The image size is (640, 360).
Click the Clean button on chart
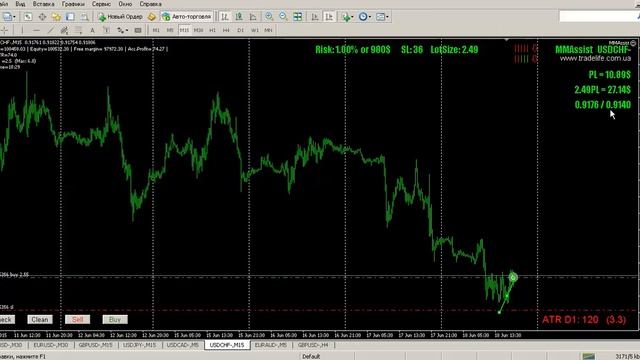(40, 320)
